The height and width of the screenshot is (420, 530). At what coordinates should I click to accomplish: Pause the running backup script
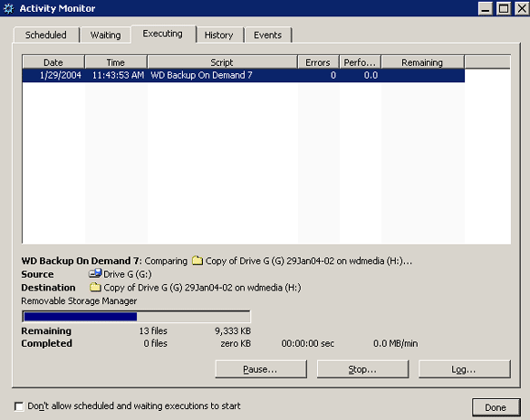pyautogui.click(x=261, y=369)
